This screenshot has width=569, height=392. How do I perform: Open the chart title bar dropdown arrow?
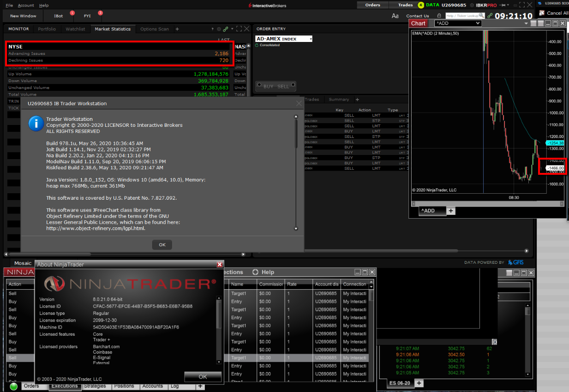(526, 23)
